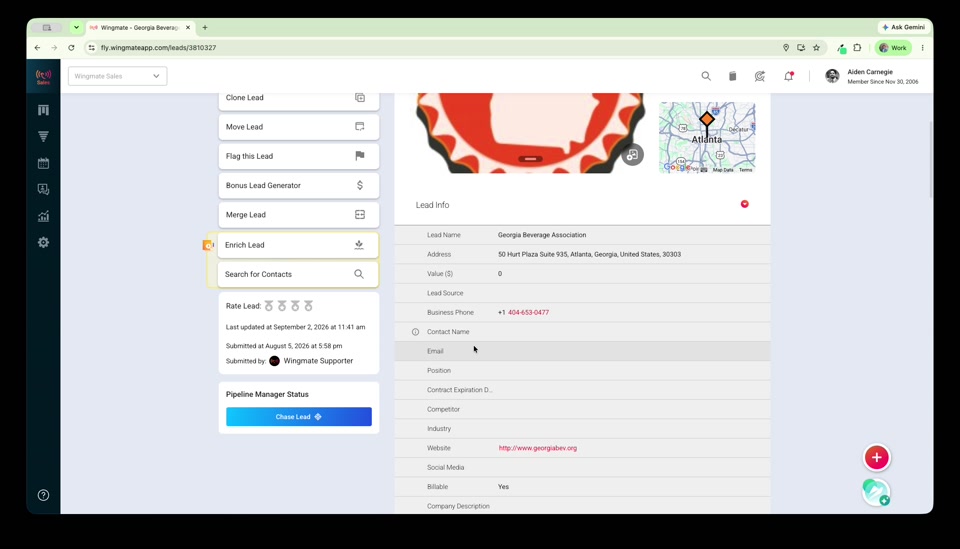The image size is (960, 549).
Task: Click the lead logo image
Action: [530, 133]
